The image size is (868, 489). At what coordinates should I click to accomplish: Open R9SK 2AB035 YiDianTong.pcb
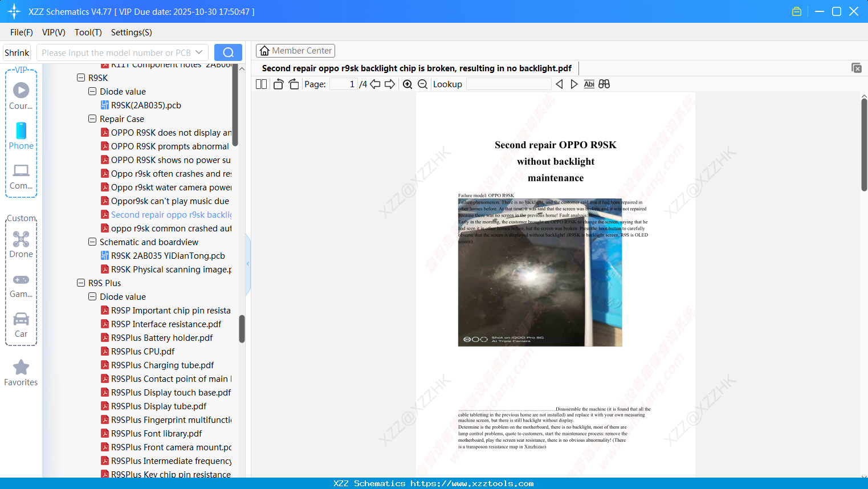pyautogui.click(x=163, y=256)
